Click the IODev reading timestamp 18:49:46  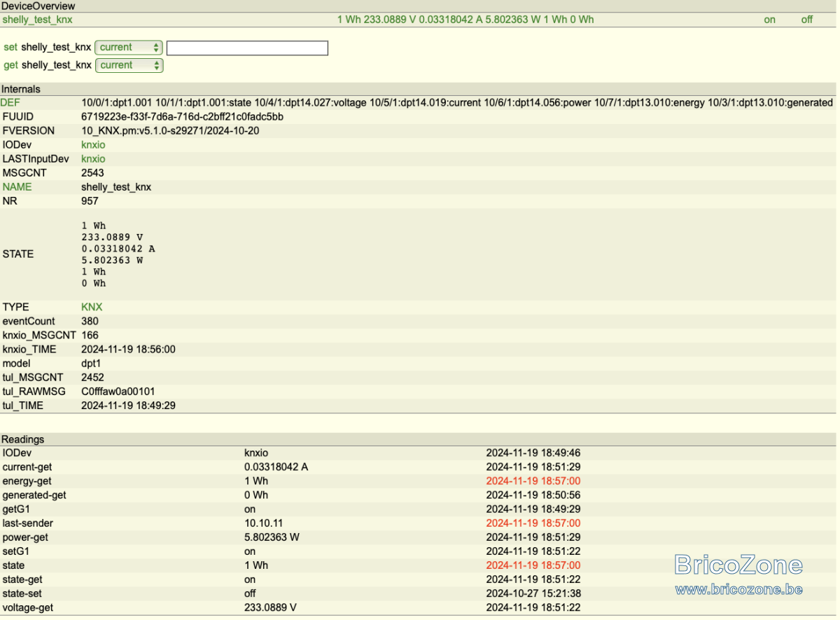point(533,453)
